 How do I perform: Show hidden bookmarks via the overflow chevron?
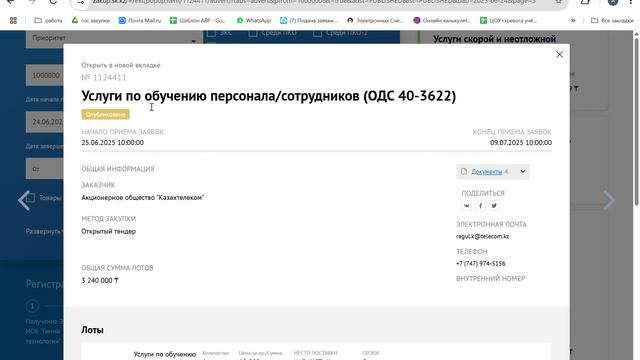[x=573, y=20]
